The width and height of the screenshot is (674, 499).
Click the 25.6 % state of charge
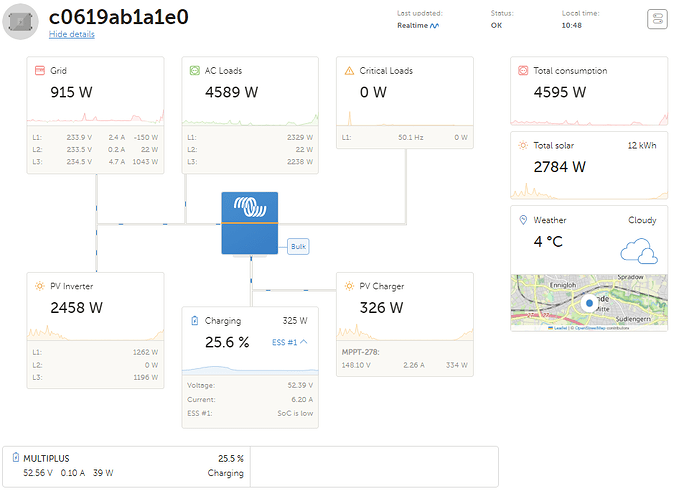(227, 343)
